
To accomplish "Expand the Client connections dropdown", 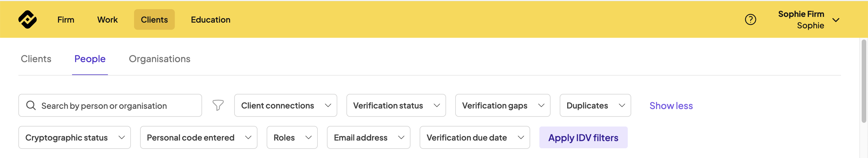I will (x=285, y=106).
